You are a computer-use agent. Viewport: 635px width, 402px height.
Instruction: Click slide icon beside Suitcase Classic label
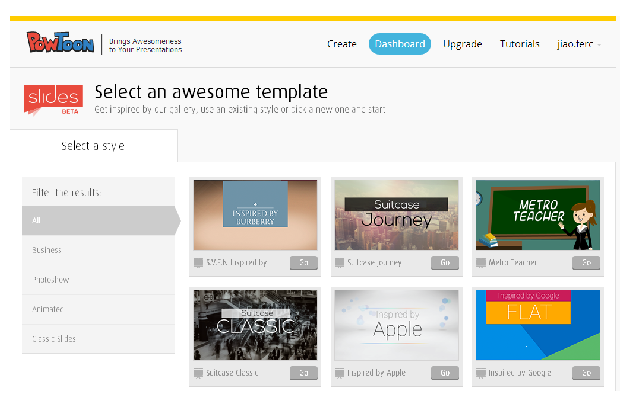click(x=198, y=373)
